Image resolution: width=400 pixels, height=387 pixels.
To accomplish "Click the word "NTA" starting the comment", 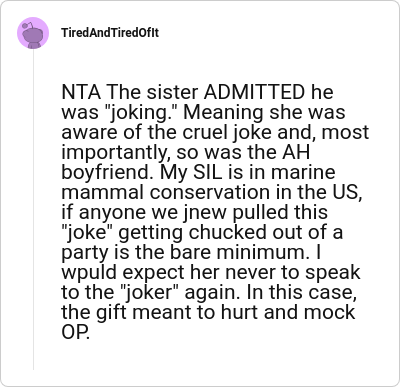I will (81, 92).
